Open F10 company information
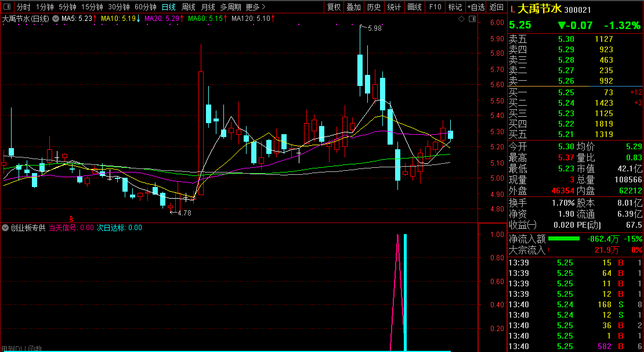 435,7
